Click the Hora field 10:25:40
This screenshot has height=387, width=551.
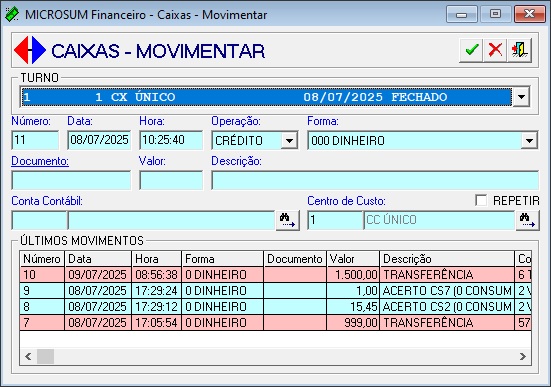click(171, 140)
